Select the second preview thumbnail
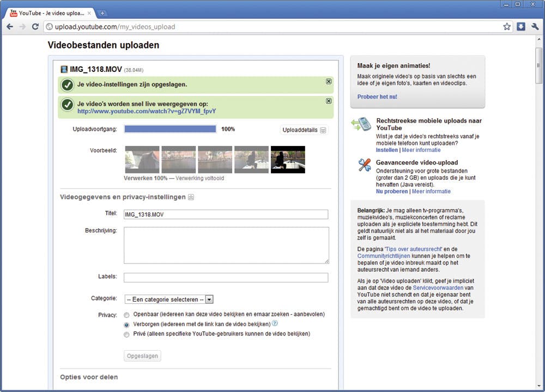 (179, 160)
